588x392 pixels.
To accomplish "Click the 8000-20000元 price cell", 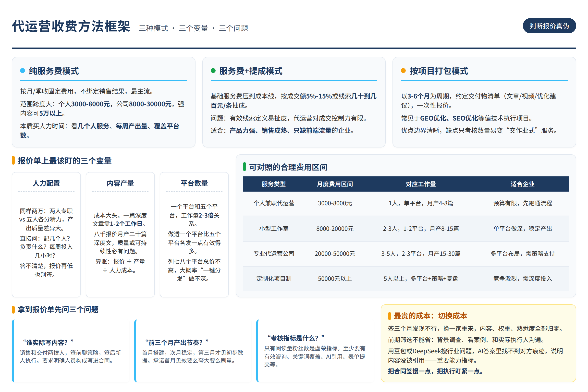I will pos(335,229).
